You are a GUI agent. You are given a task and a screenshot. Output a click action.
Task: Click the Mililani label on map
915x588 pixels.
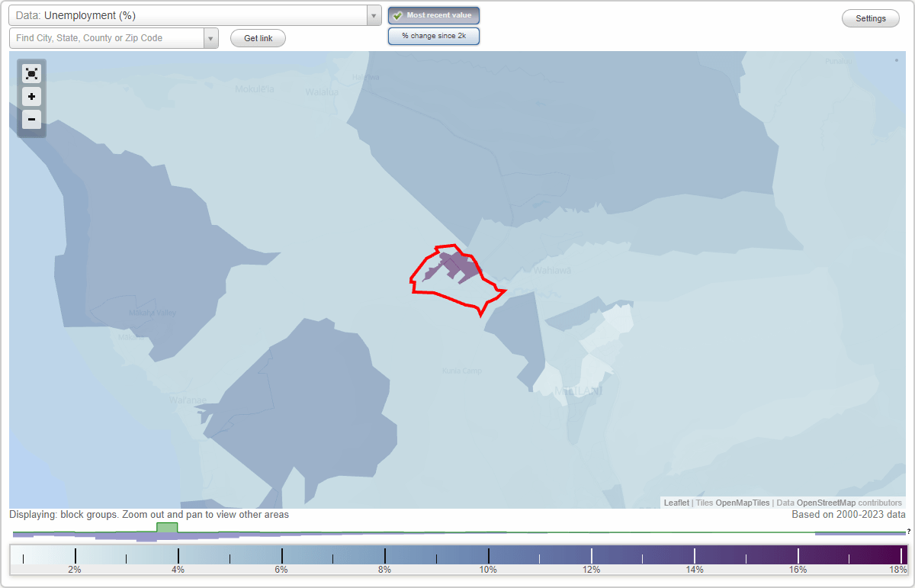(579, 391)
